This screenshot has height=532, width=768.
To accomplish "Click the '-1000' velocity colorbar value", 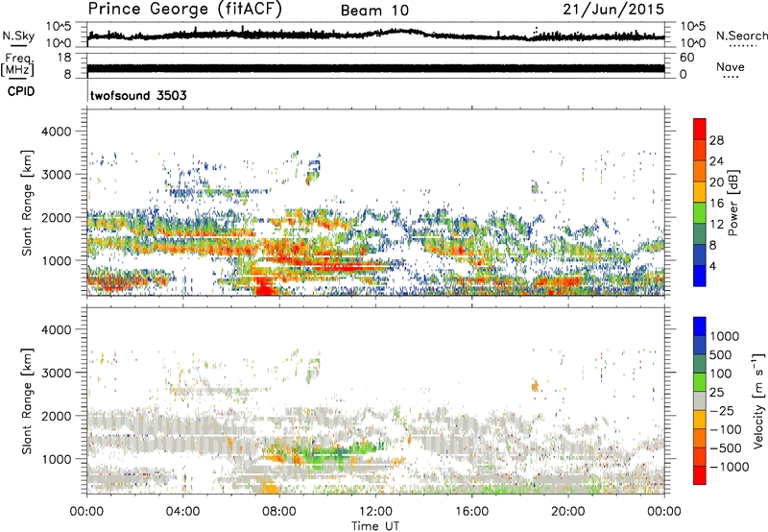I will [x=730, y=467].
